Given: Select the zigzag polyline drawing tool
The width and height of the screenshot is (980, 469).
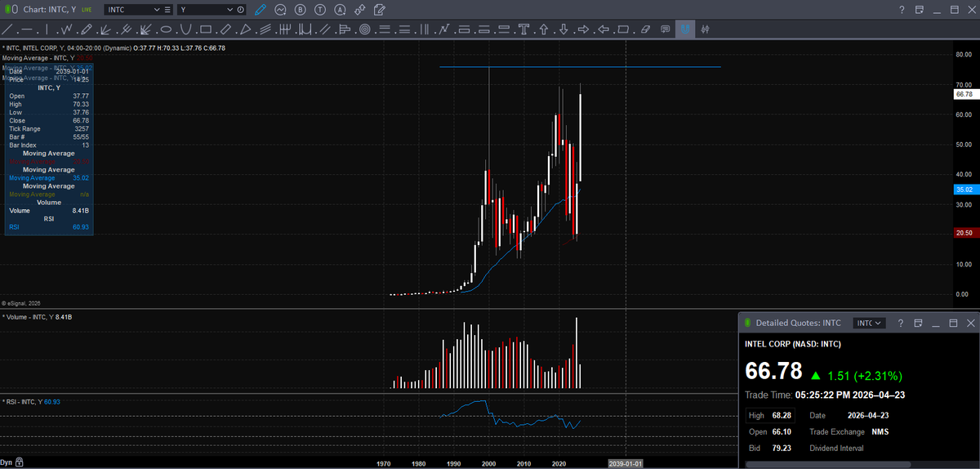Looking at the screenshot, I should [67, 29].
